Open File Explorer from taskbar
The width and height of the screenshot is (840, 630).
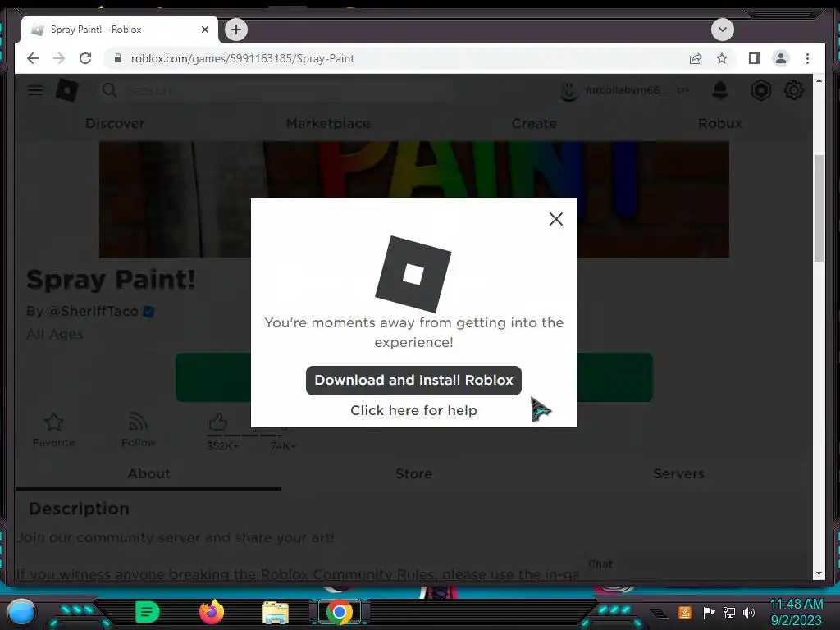pyautogui.click(x=276, y=612)
